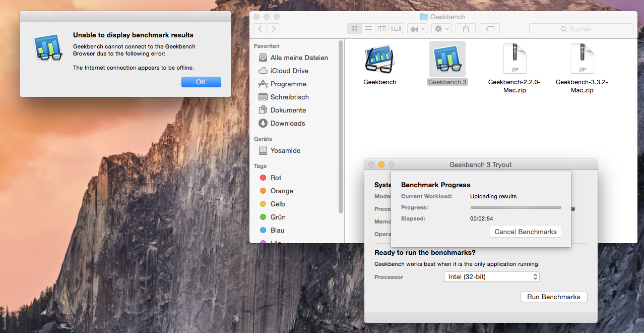Click the Finder sidebar scrollbar
Screen dimensions: 644x333
(341, 127)
